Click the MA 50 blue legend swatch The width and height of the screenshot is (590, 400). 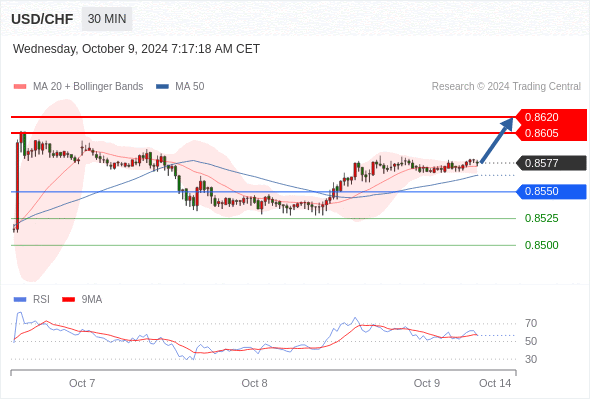(x=162, y=87)
